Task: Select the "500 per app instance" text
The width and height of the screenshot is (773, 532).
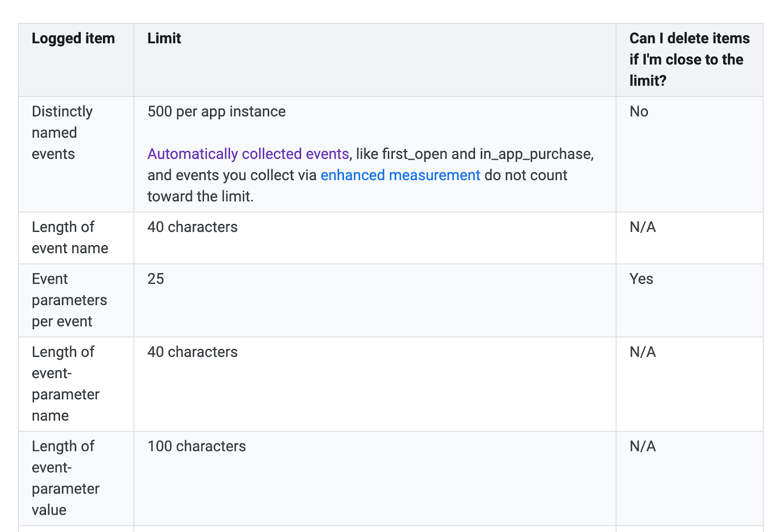Action: click(x=216, y=112)
